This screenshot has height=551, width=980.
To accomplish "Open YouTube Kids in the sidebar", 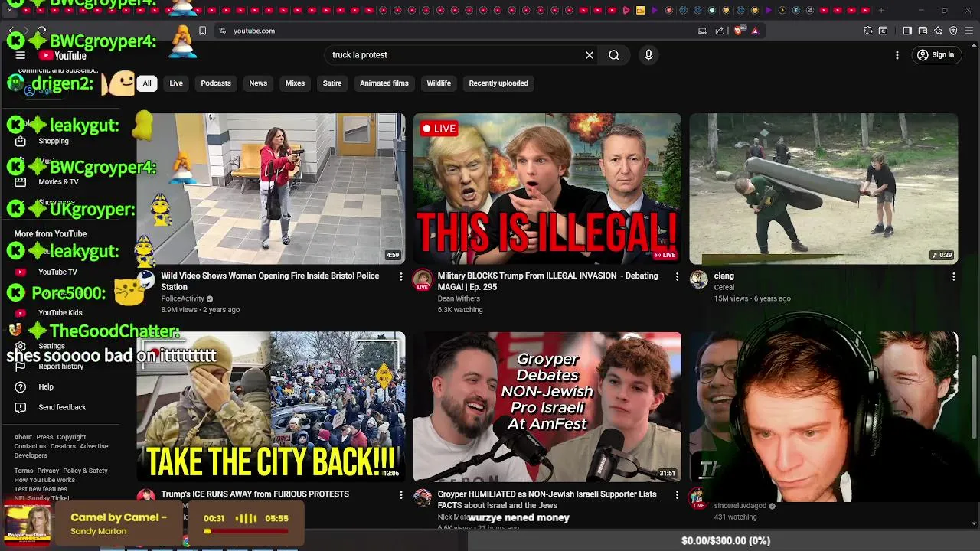I will click(x=60, y=312).
